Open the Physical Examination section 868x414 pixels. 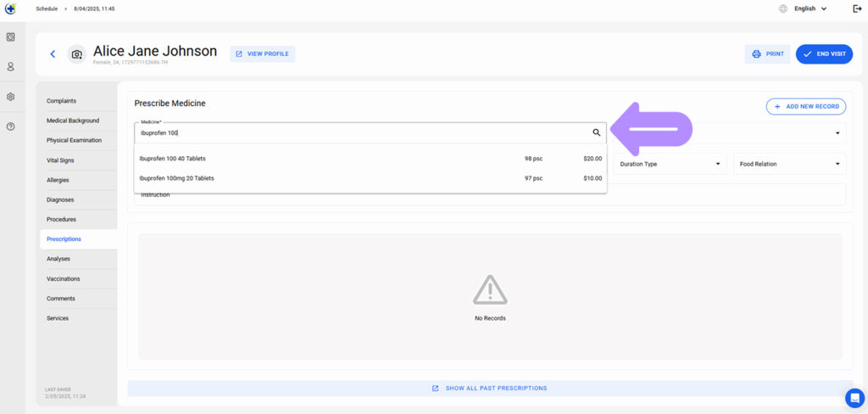click(75, 140)
